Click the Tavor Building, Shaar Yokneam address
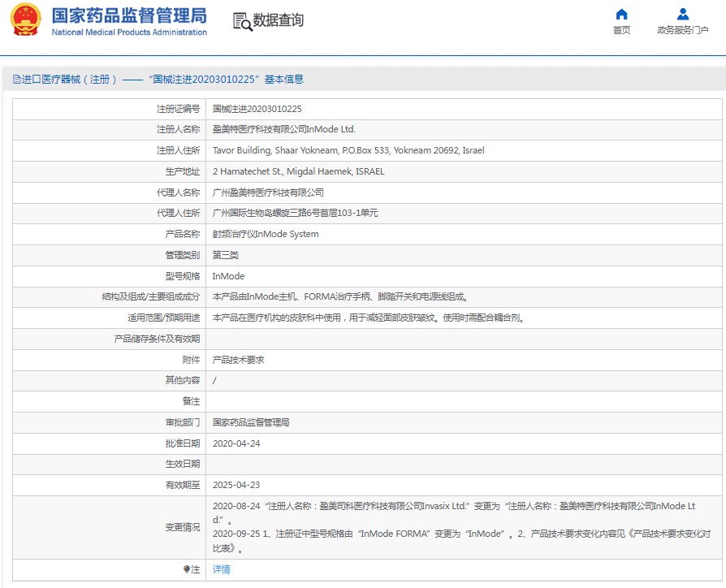This screenshot has height=588, width=726. click(x=348, y=150)
